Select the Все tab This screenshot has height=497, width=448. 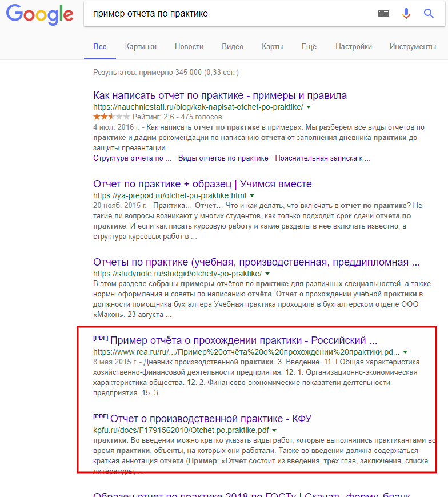tap(100, 47)
